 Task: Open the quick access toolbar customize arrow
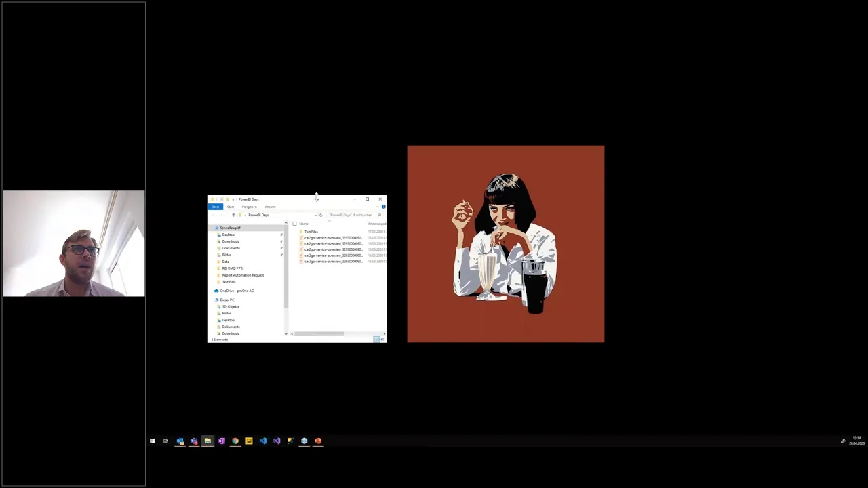(233, 199)
